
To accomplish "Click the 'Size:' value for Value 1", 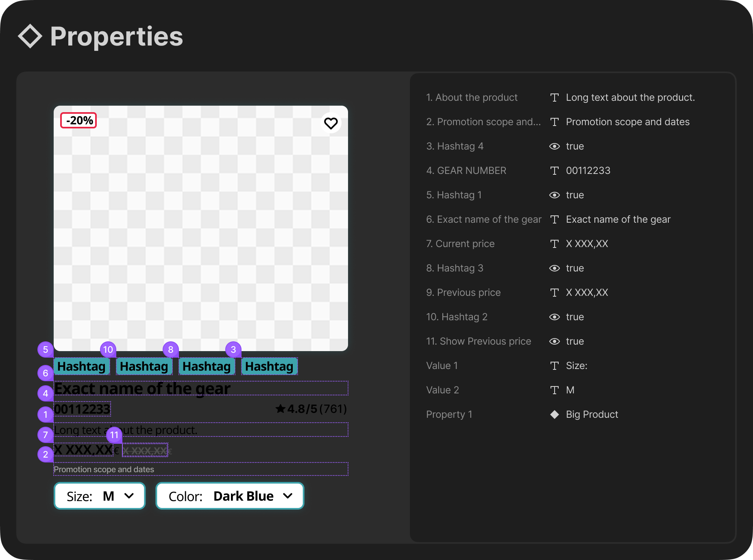I will pyautogui.click(x=577, y=366).
